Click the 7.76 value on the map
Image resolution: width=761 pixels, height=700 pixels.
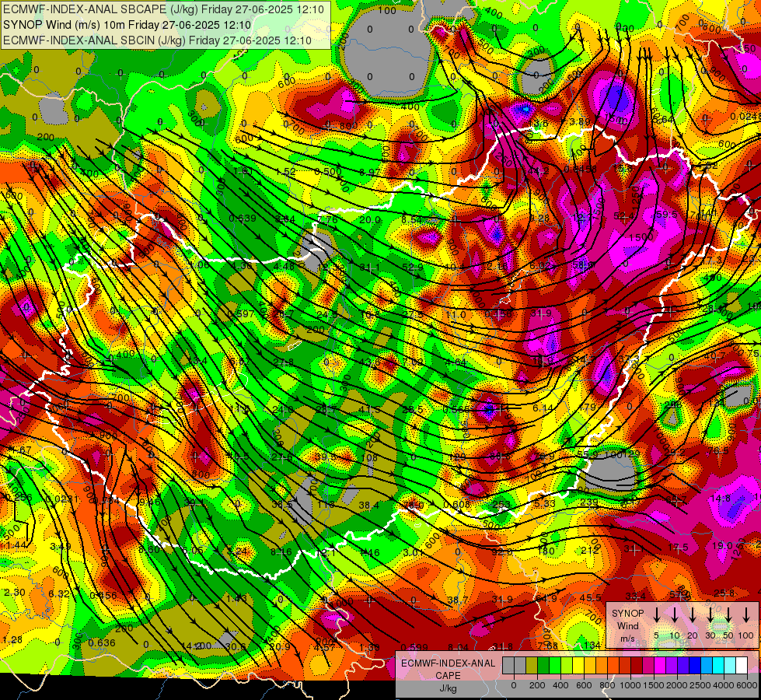(327, 219)
